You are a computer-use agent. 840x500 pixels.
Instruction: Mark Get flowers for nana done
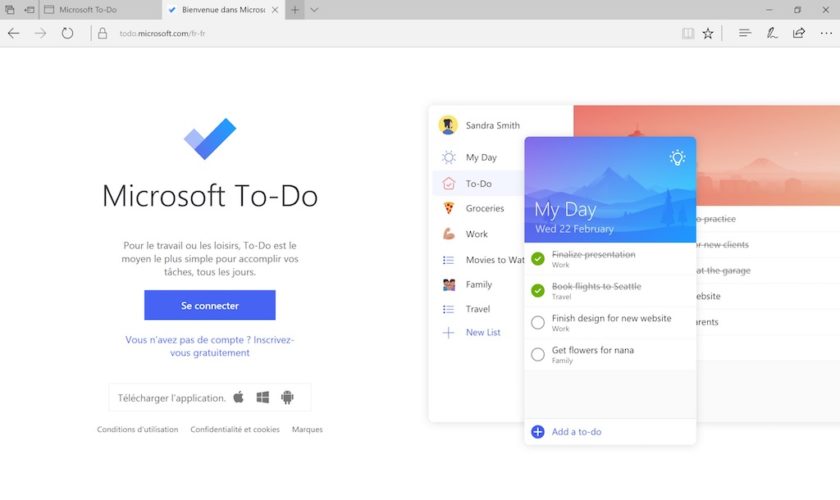pos(538,354)
